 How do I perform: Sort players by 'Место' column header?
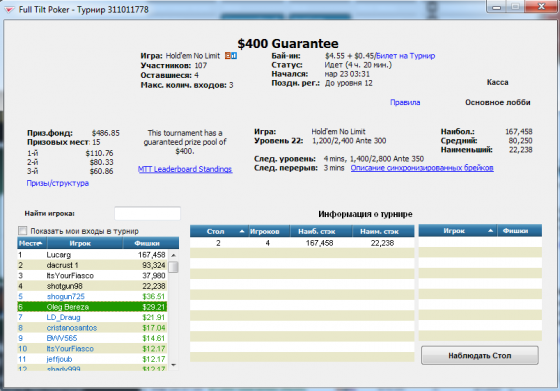pyautogui.click(x=32, y=243)
